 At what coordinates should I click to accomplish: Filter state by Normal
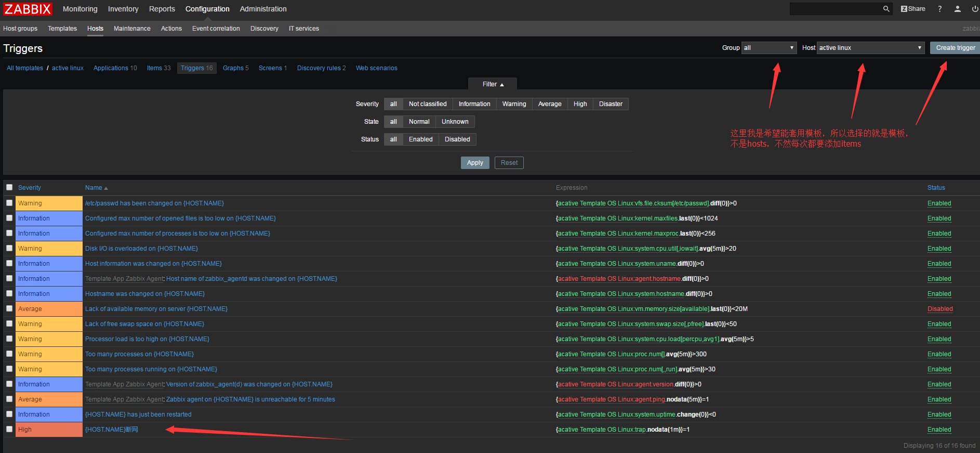coord(419,122)
